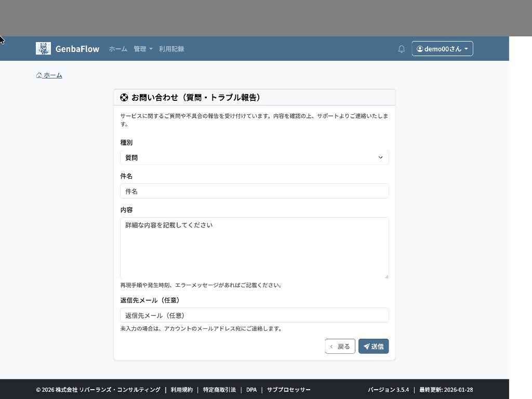Select ホーム in the navigation bar
This screenshot has width=532, height=399.
(118, 48)
